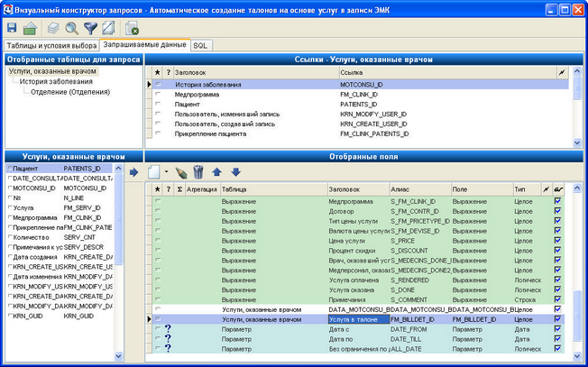Click the new field page icon
Viewport: 588px width, 367px height.
[x=153, y=172]
